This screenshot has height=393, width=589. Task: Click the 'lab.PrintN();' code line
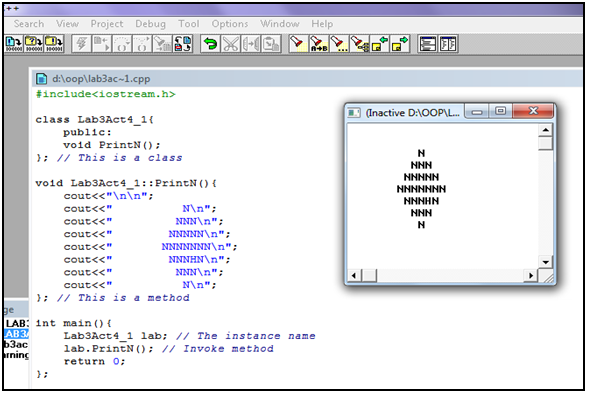click(x=108, y=349)
